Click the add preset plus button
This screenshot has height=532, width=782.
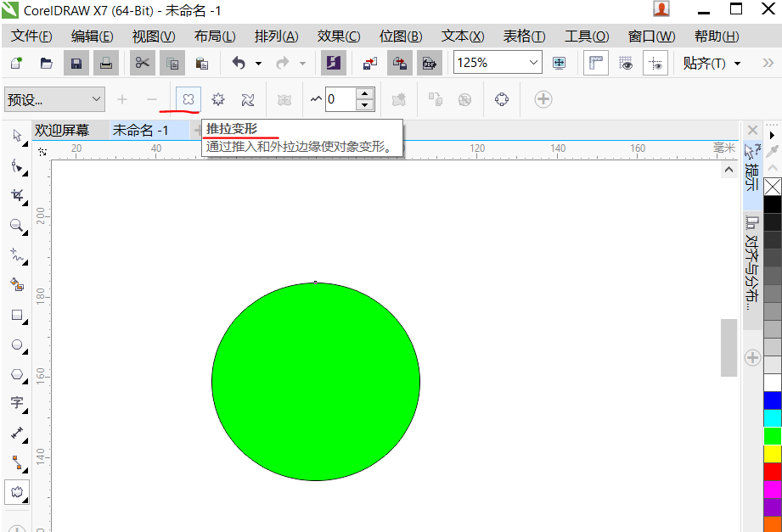(122, 100)
